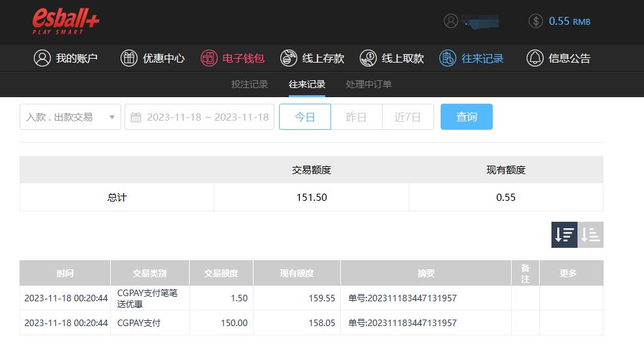Screen dimensions: 644x345
Task: Click the 往来记录 records icon
Action: [x=447, y=58]
